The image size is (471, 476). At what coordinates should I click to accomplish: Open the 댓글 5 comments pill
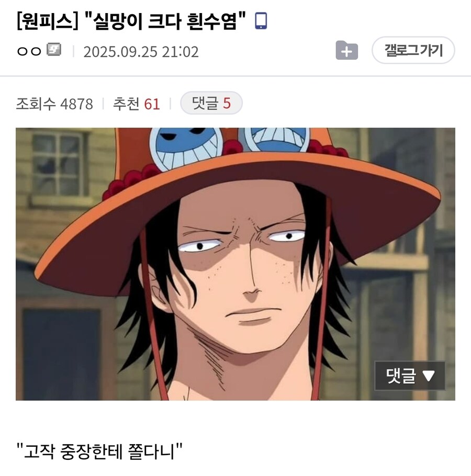(211, 103)
